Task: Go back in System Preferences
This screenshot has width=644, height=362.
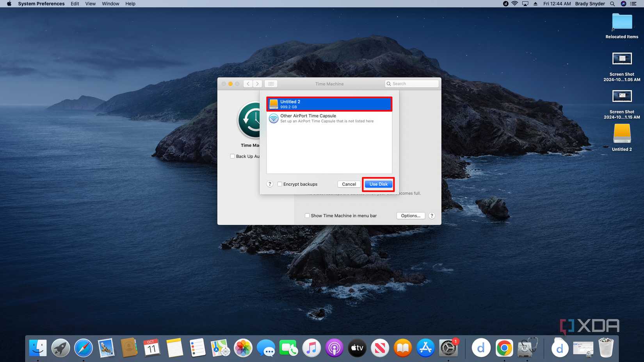Action: point(248,84)
